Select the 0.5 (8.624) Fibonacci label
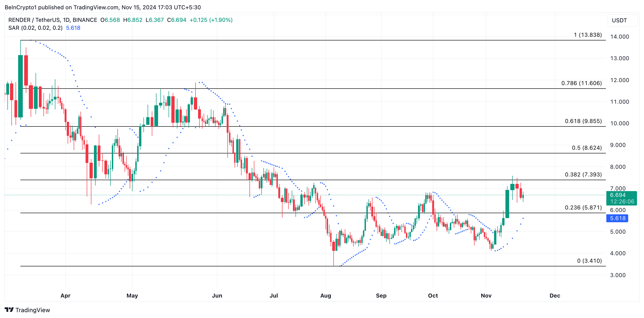The image size is (644, 318). coord(587,148)
